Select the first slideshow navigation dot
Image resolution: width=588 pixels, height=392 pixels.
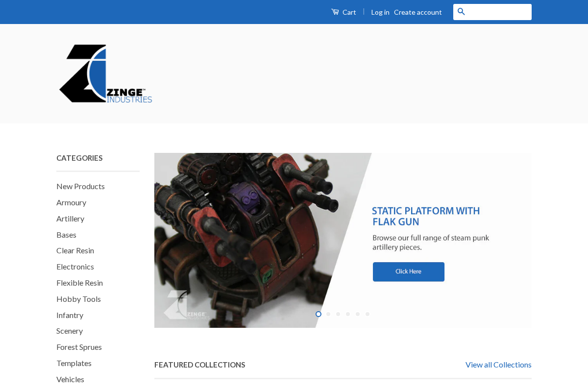318,314
